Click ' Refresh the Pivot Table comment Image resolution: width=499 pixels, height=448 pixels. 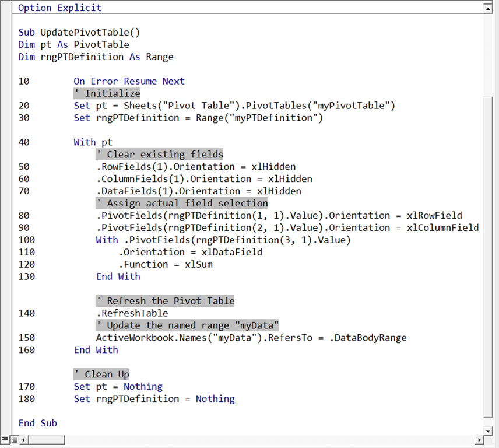pos(165,301)
